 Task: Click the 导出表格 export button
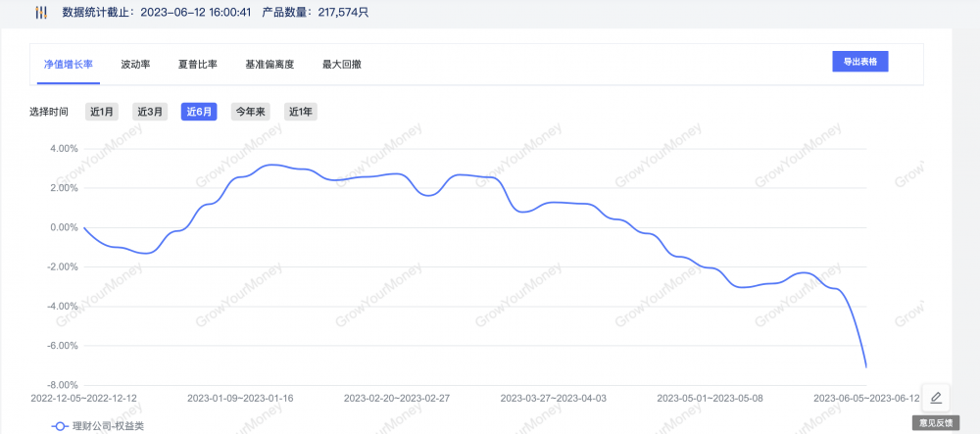(x=860, y=62)
